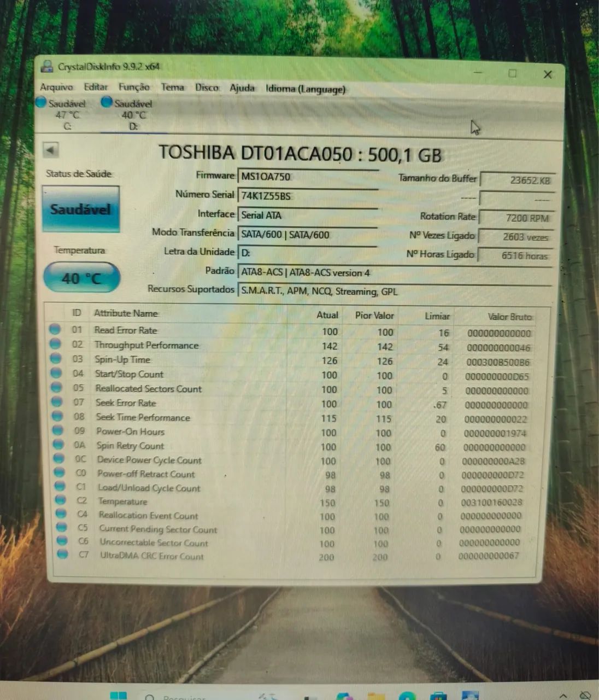
Task: Click status dot of UltraDMA CRC Error Count
Action: (x=63, y=554)
